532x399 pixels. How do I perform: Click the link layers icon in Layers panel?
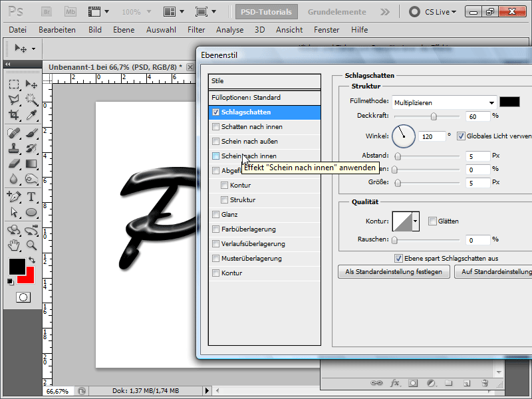(x=376, y=383)
